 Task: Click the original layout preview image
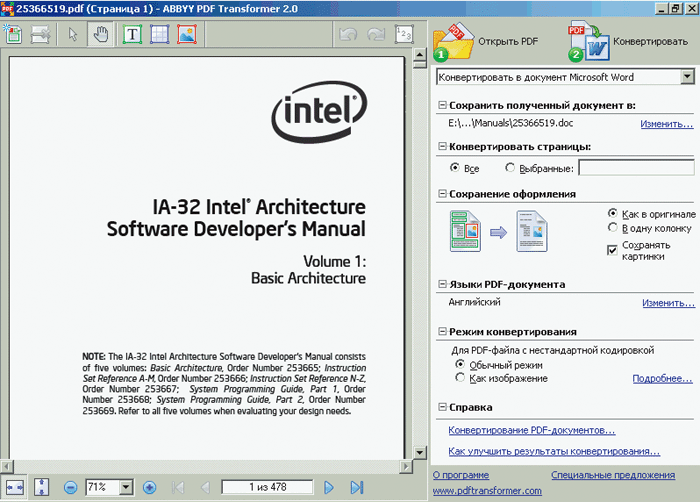pos(465,231)
